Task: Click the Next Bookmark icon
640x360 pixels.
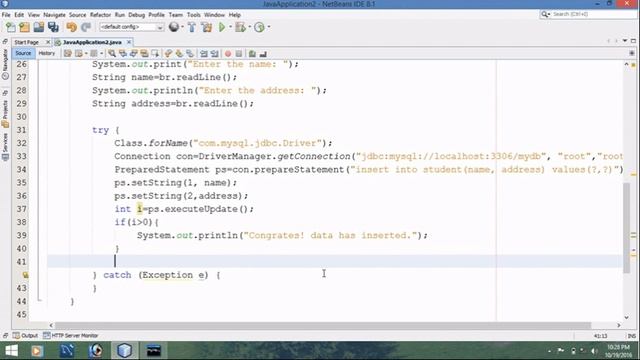Action: (x=179, y=53)
